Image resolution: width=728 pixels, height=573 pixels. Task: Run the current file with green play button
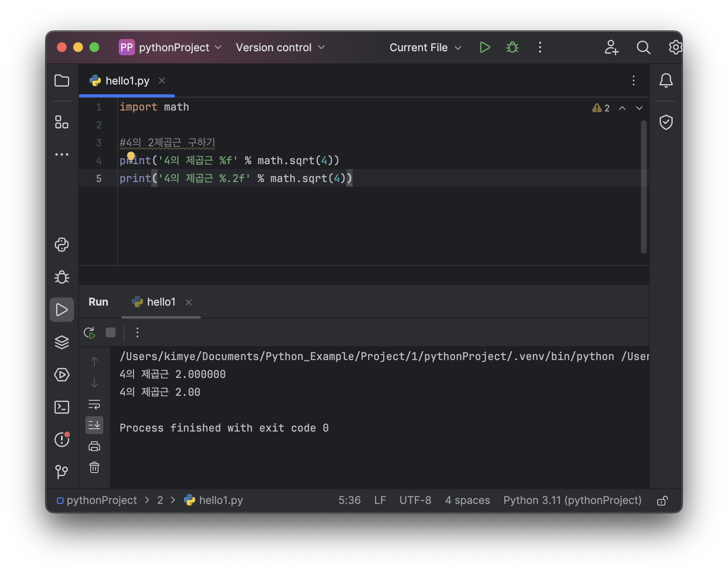[x=484, y=48]
